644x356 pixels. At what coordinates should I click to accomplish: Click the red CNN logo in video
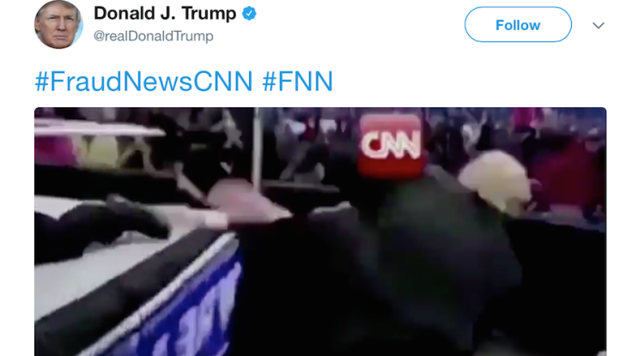point(390,144)
